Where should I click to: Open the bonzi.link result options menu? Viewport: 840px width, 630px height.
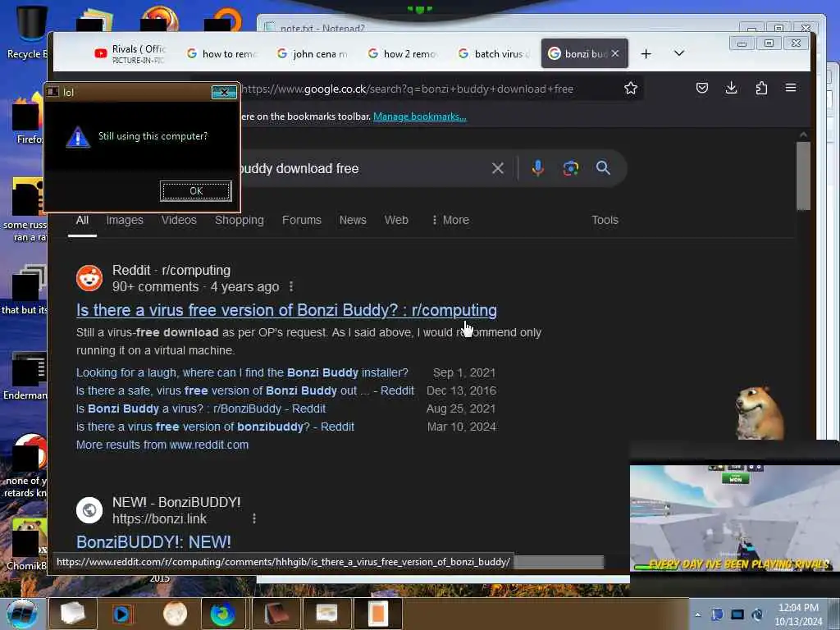(x=254, y=518)
